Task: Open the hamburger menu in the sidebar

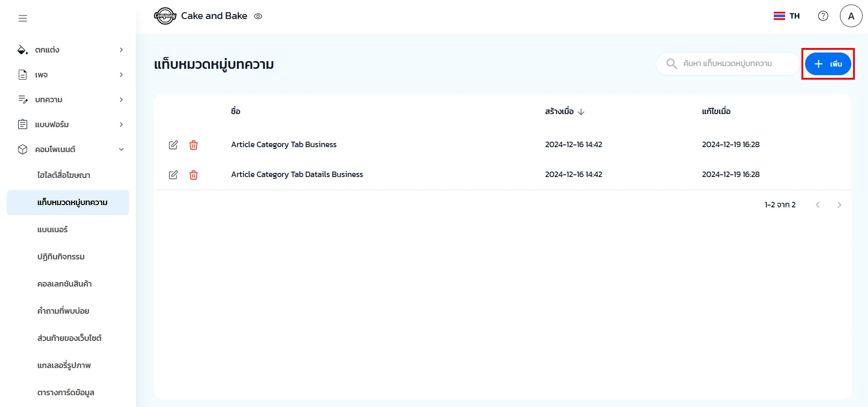Action: click(x=23, y=18)
